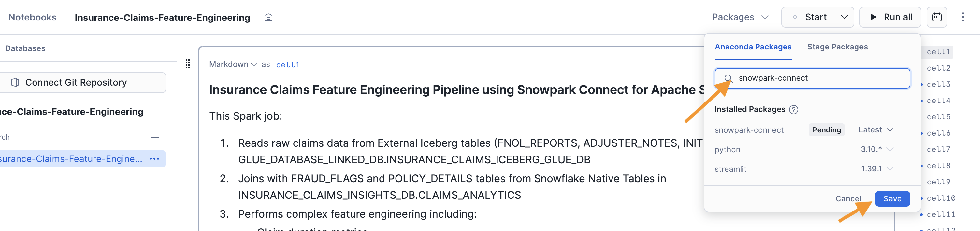
Task: Click the package search input field
Action: click(x=818, y=78)
